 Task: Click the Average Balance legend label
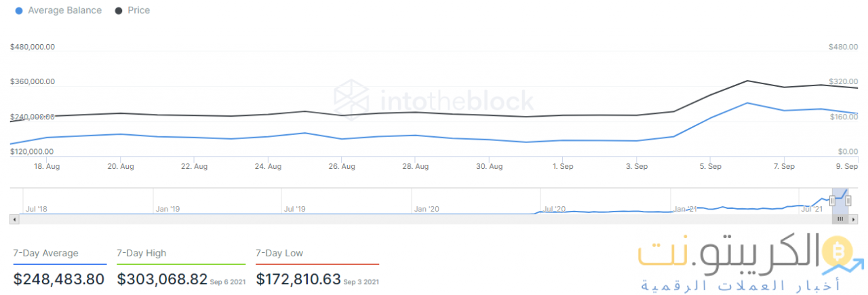[64, 11]
